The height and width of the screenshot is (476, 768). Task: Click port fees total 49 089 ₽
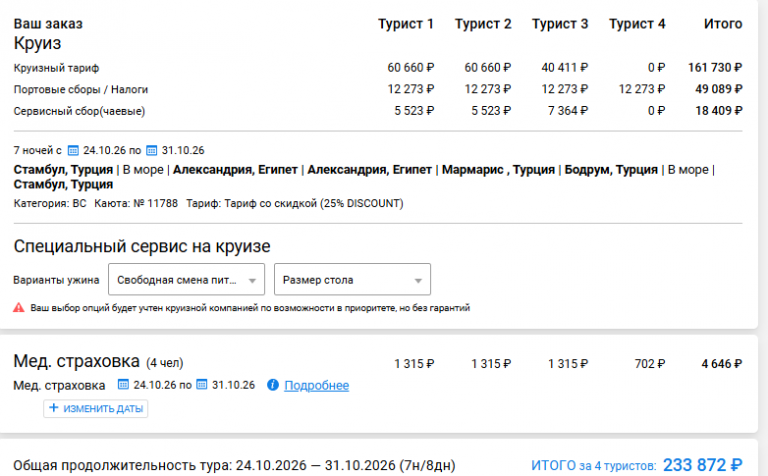[x=719, y=89]
